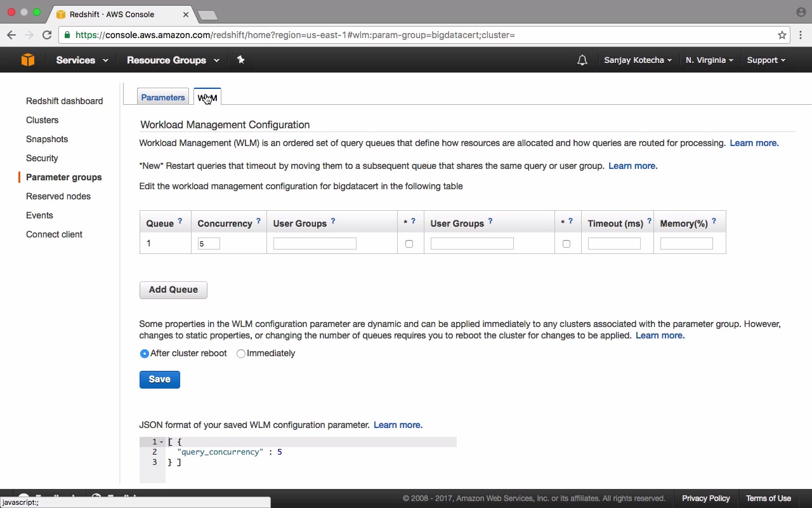Image resolution: width=812 pixels, height=508 pixels.
Task: Click the Timeout (ms) input field
Action: point(614,244)
